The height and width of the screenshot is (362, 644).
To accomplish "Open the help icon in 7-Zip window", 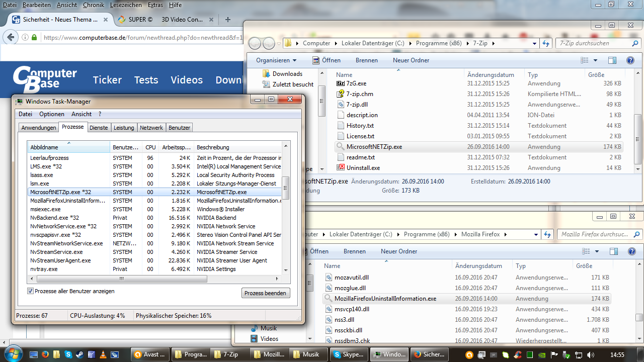I will click(630, 60).
